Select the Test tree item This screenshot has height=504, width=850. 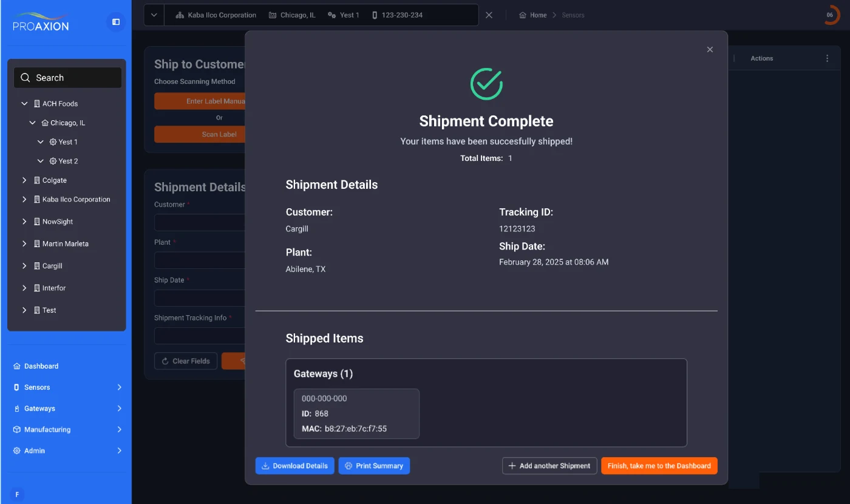click(x=49, y=310)
